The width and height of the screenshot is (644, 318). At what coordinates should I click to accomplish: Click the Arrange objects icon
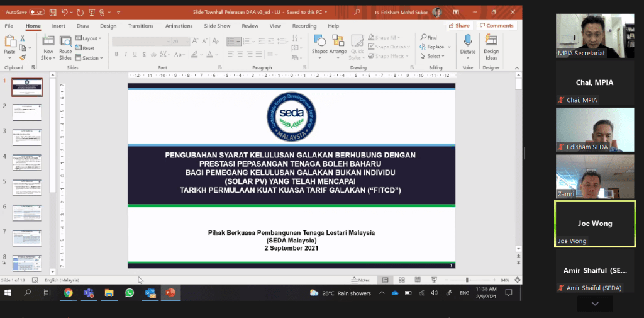pyautogui.click(x=339, y=44)
